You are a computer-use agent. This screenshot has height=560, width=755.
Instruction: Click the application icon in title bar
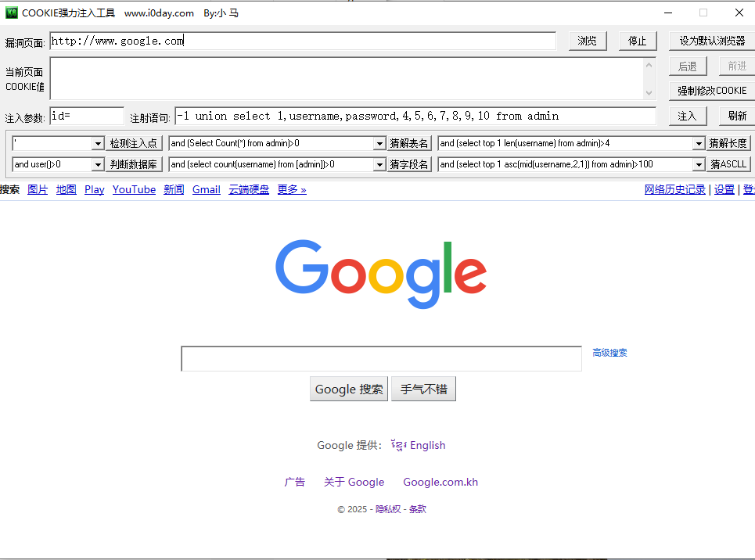[12, 13]
